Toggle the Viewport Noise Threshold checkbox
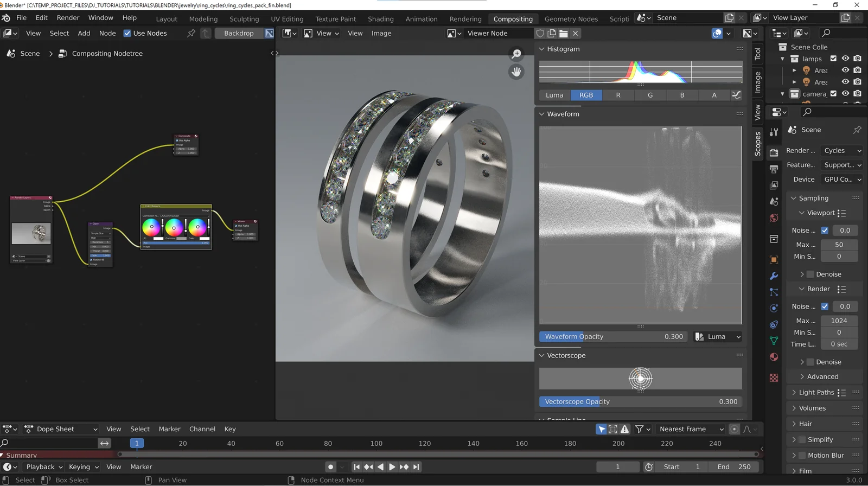868x486 pixels. point(825,231)
